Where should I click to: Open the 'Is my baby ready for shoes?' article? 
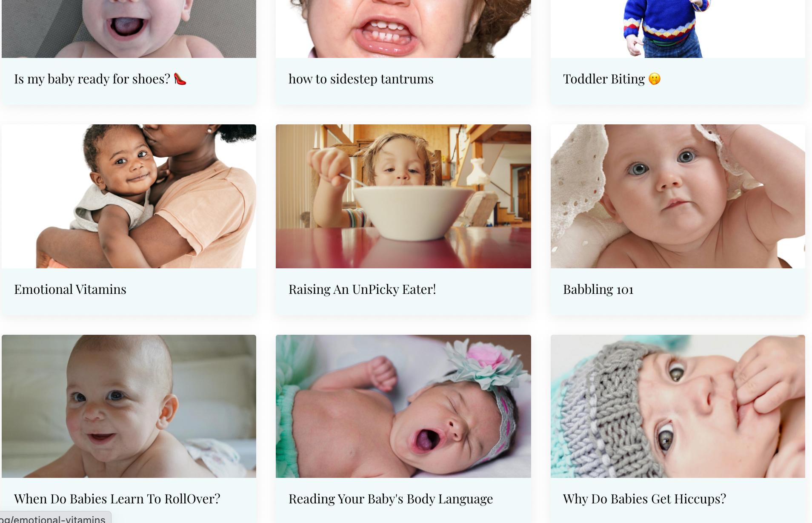pos(92,79)
